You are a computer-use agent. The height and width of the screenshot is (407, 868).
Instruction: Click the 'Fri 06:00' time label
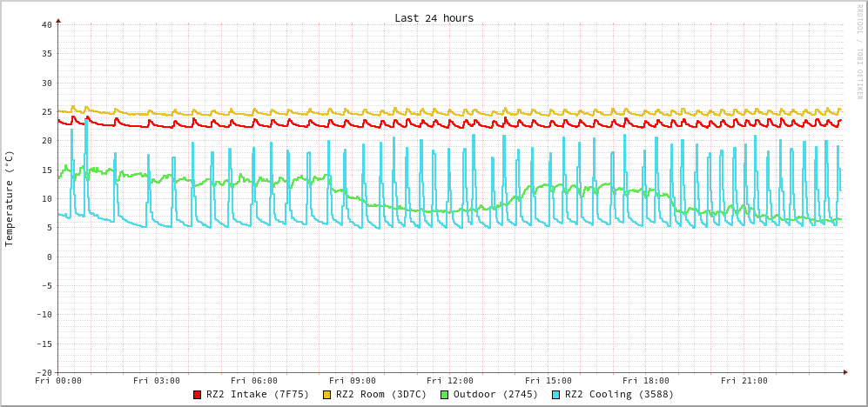tap(254, 380)
